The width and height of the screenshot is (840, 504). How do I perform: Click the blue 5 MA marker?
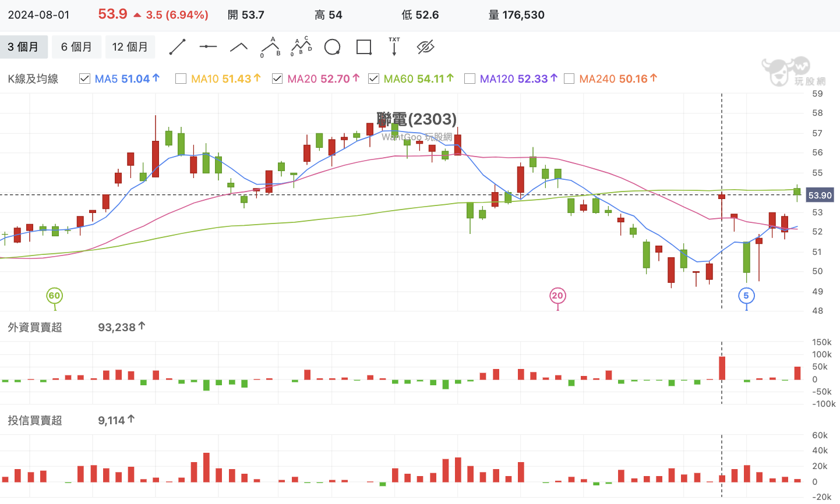[746, 296]
